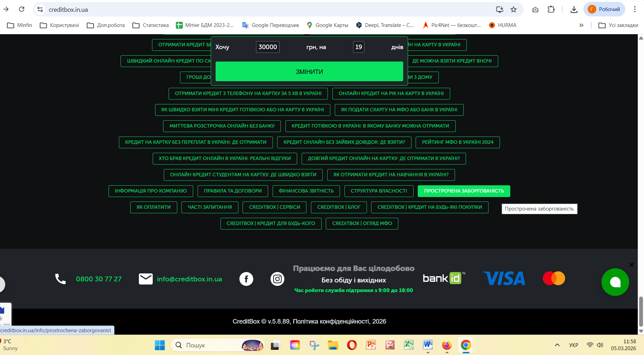Open CREDITBOX | СЕРВІСИ link
The image size is (644, 355).
pos(275,207)
